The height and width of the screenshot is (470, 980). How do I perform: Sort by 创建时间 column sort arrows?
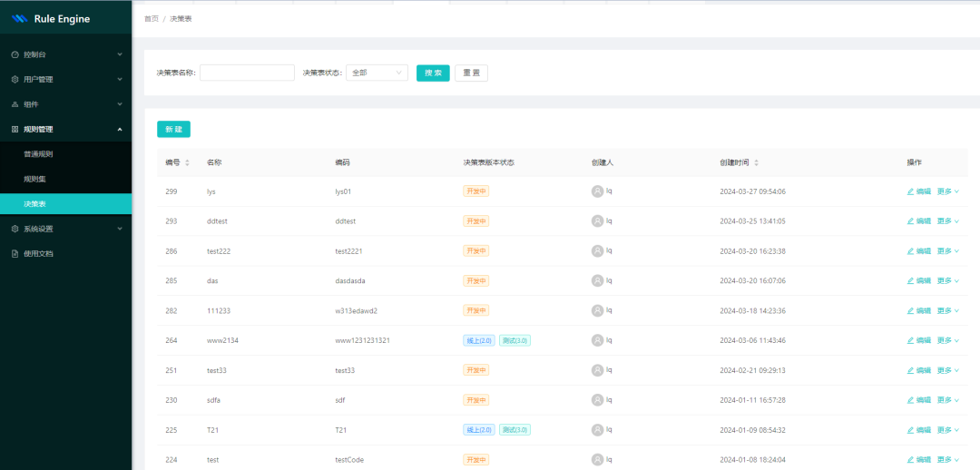coord(756,162)
